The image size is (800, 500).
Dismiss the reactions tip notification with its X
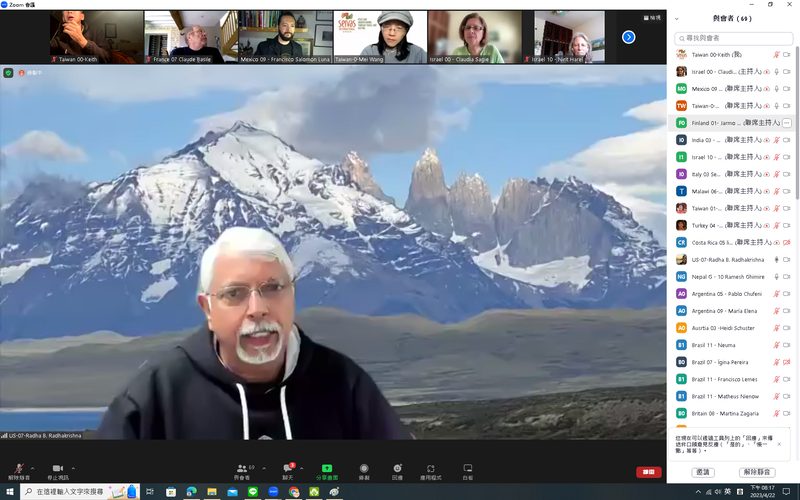779,444
